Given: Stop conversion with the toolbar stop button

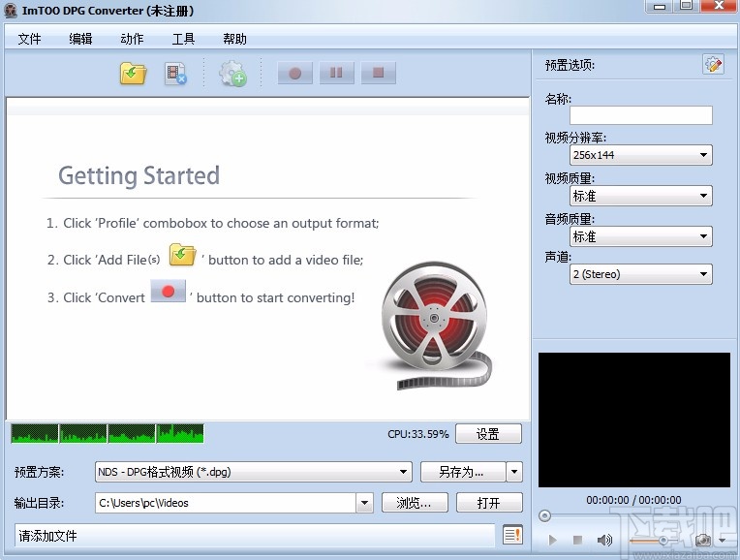Looking at the screenshot, I should click(378, 74).
